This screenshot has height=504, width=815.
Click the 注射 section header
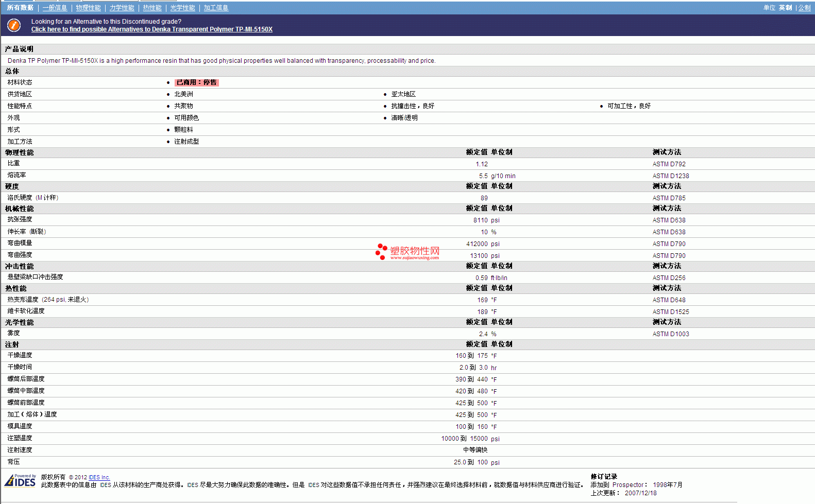pos(12,345)
